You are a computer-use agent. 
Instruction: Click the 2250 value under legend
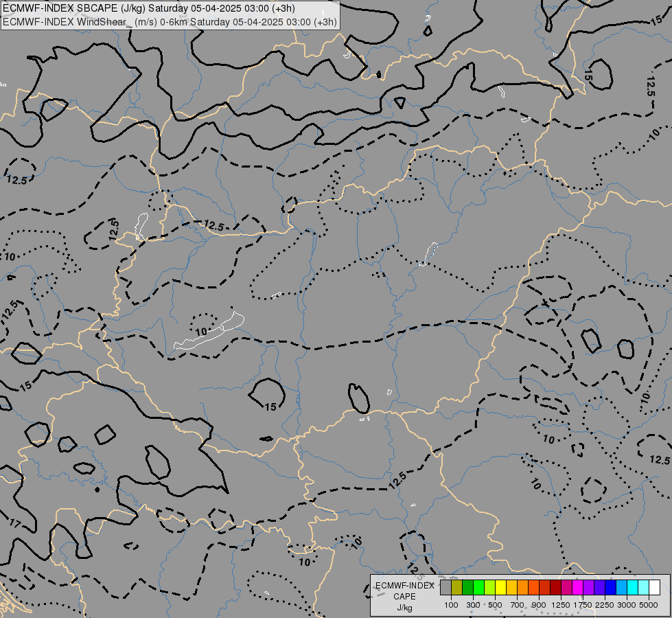(604, 605)
